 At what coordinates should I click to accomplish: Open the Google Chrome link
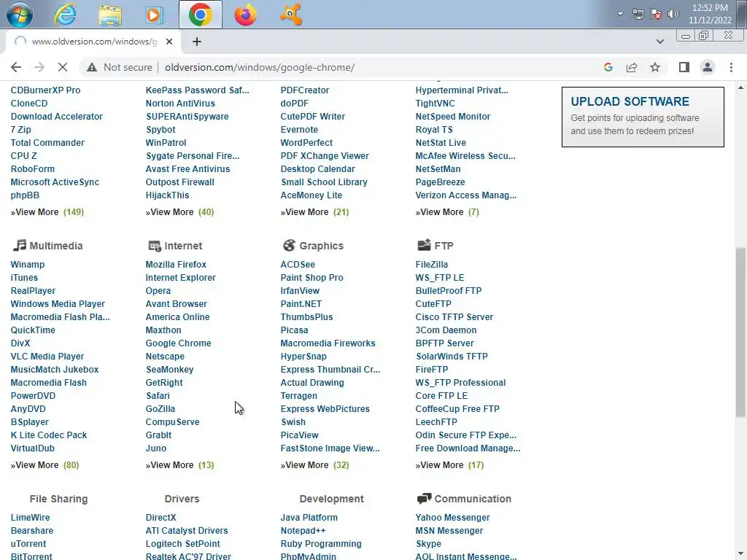tap(178, 343)
